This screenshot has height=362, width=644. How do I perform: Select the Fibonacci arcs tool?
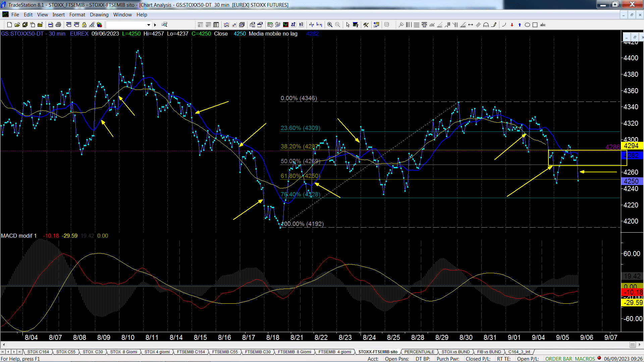point(432,25)
